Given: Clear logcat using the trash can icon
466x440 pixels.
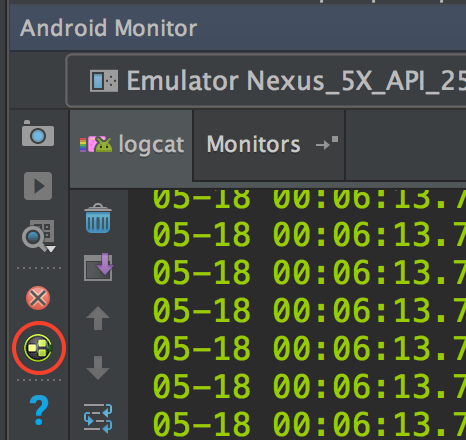Looking at the screenshot, I should [x=98, y=218].
